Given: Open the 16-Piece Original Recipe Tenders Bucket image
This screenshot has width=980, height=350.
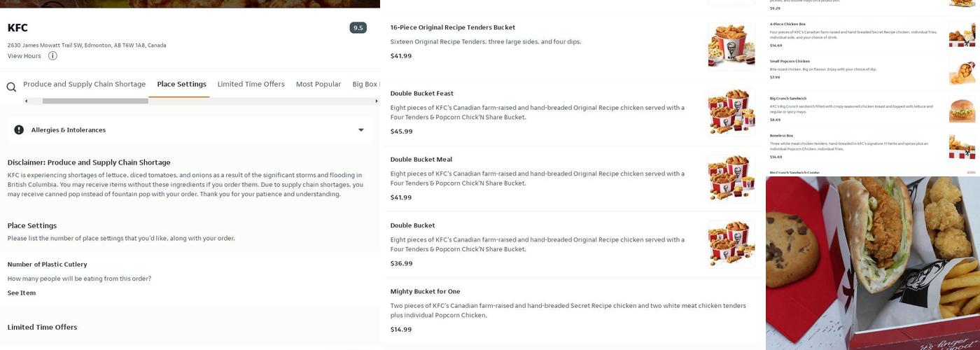Looking at the screenshot, I should click(x=731, y=45).
